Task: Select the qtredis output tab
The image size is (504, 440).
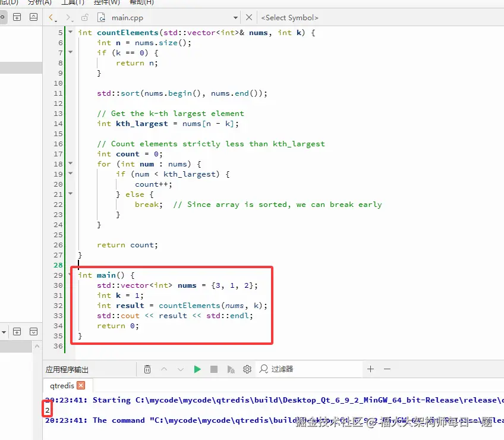Action: pos(62,385)
